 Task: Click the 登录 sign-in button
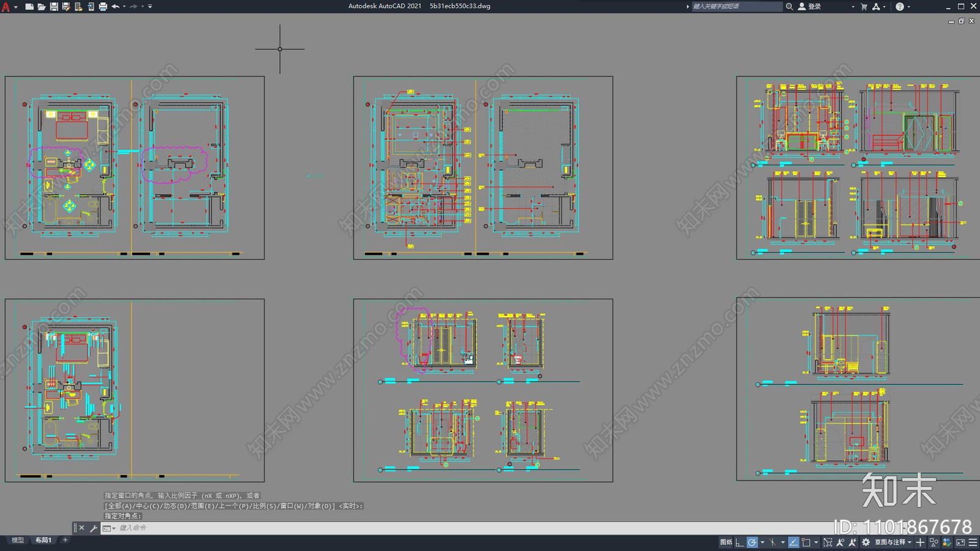pyautogui.click(x=810, y=6)
